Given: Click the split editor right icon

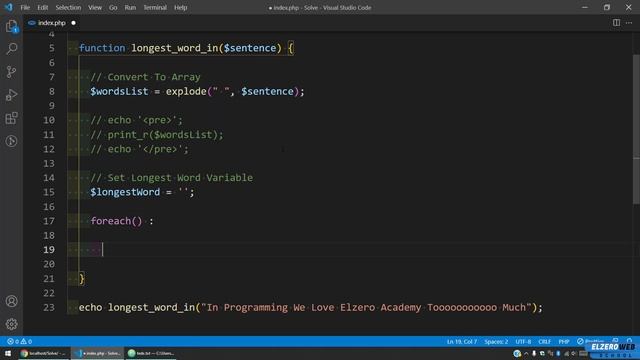Looking at the screenshot, I should tap(616, 23).
